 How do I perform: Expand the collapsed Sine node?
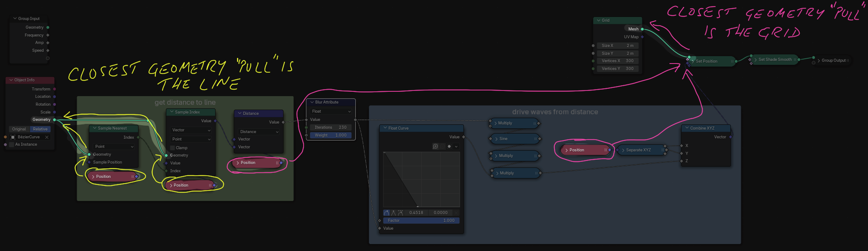tap(496, 139)
